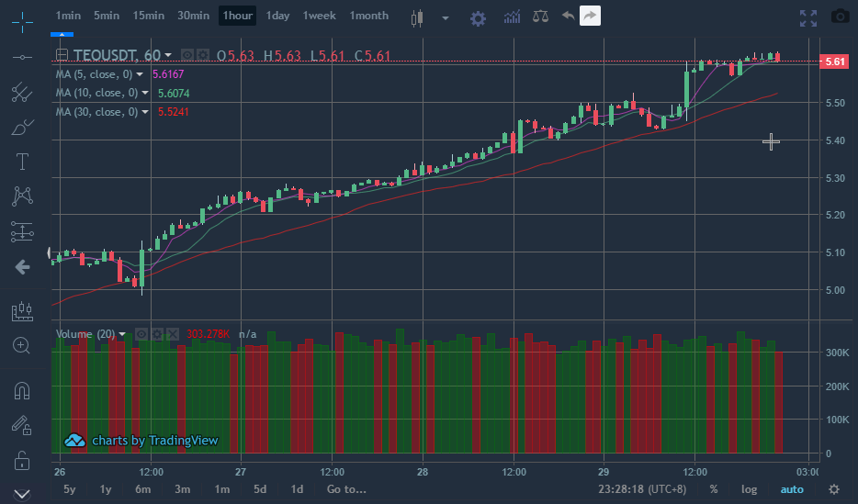Click the back arrow in sidebar
Viewport: 858px width, 504px height.
coord(22,267)
